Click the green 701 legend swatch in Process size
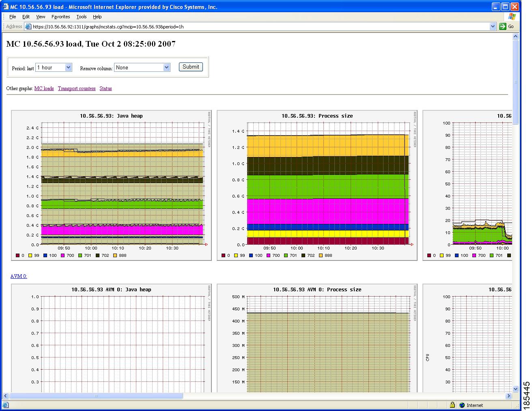The image size is (532, 411). [286, 256]
